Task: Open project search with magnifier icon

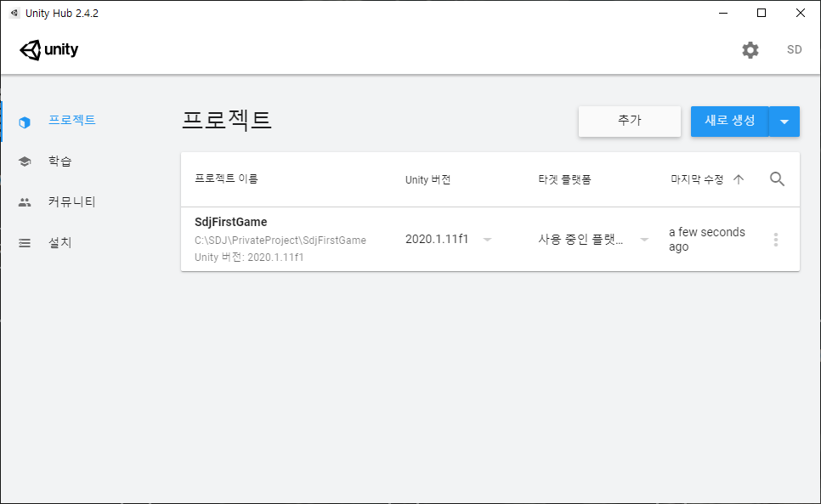Action: (777, 179)
